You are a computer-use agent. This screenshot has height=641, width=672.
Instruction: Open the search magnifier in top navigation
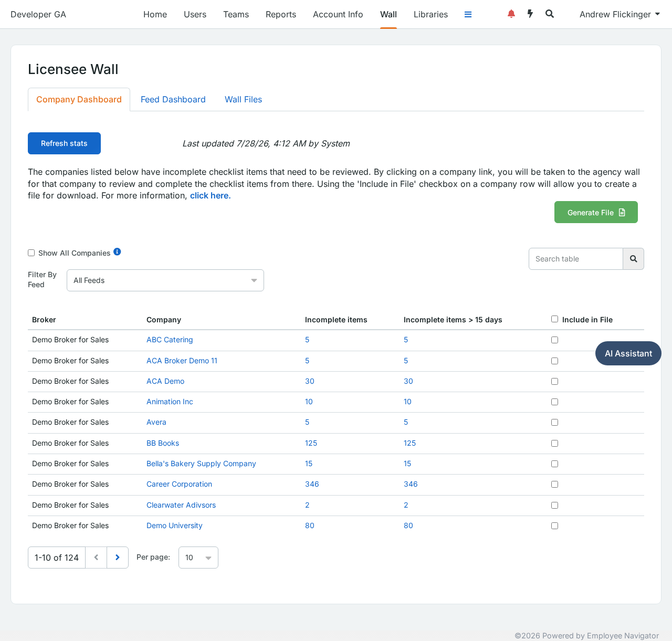[x=550, y=14]
